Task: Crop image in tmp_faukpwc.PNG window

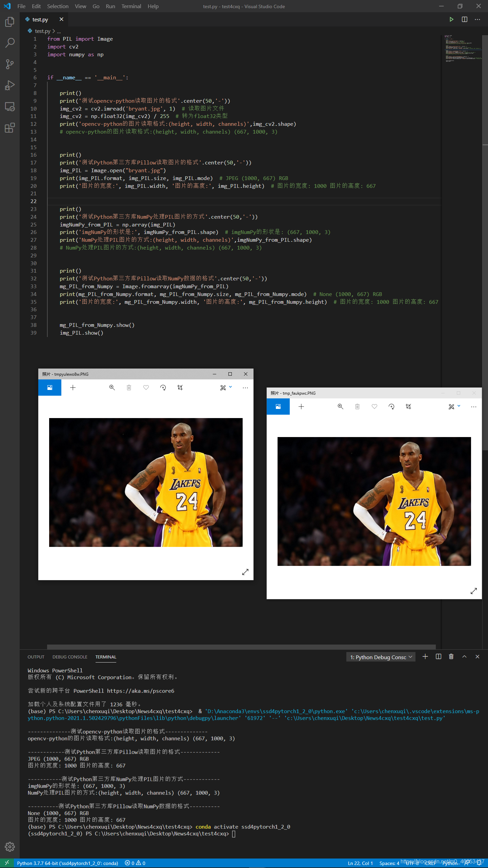Action: click(x=408, y=407)
